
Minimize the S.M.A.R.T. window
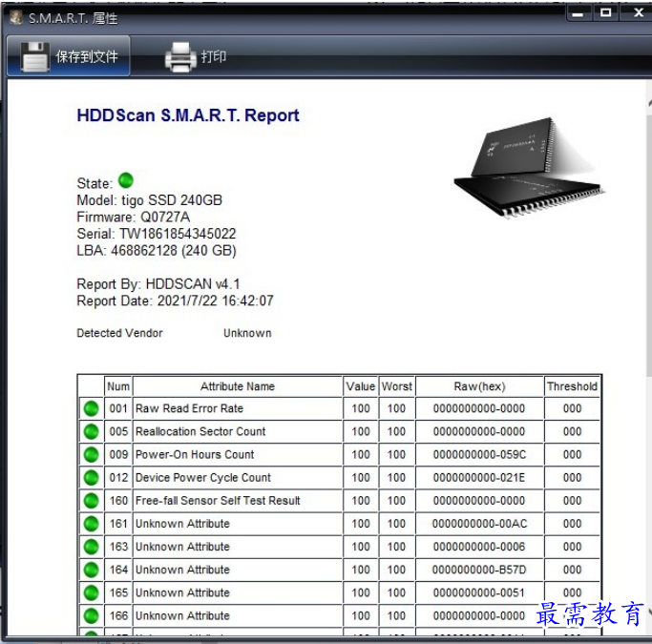tap(578, 13)
